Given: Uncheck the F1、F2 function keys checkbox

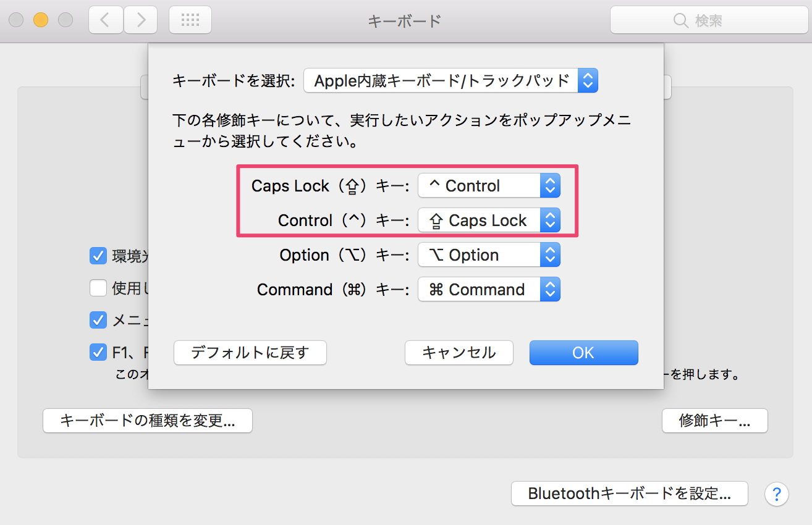Looking at the screenshot, I should point(98,352).
